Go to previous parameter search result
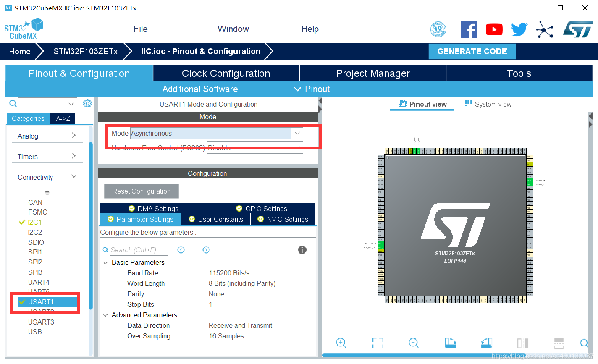The width and height of the screenshot is (598, 364). [181, 250]
